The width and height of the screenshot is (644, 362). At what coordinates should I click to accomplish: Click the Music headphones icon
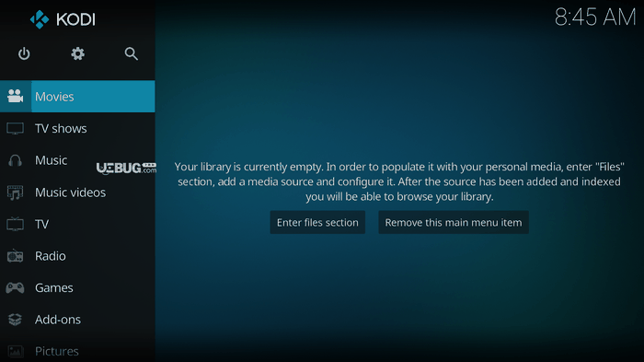[16, 160]
